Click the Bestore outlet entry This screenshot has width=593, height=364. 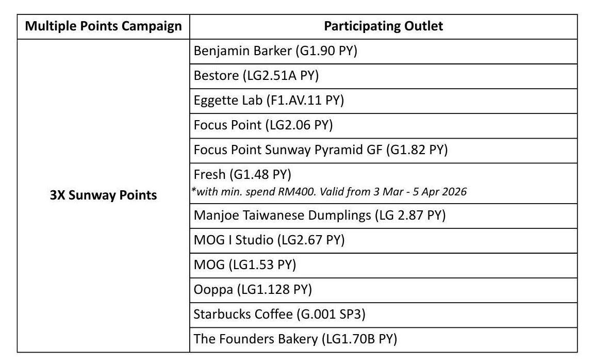click(256, 76)
